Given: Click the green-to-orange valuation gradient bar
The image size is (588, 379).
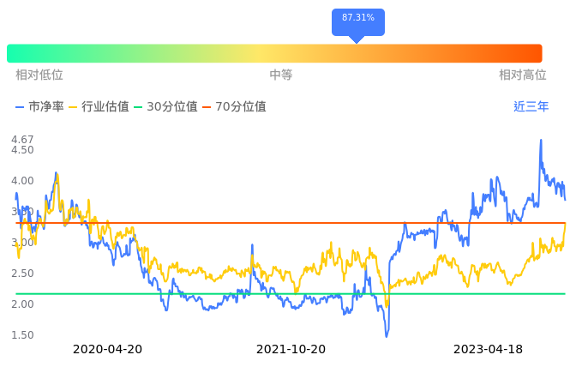Looking at the screenshot, I should pos(274,53).
